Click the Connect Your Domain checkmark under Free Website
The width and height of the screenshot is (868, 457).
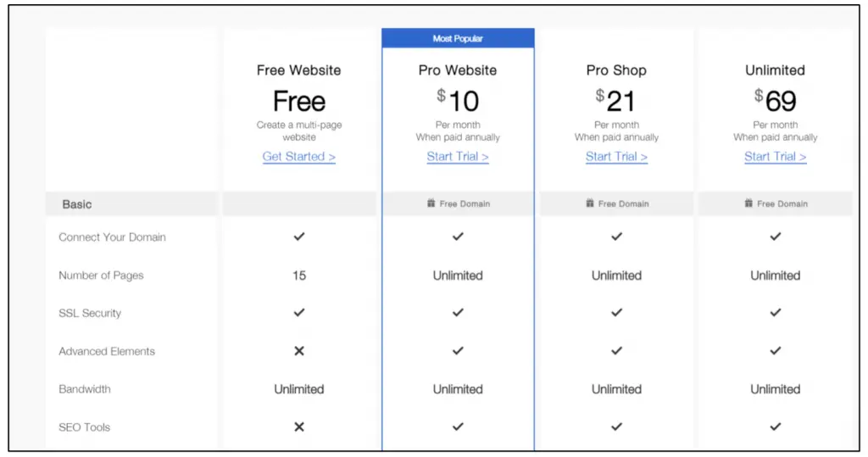(299, 237)
